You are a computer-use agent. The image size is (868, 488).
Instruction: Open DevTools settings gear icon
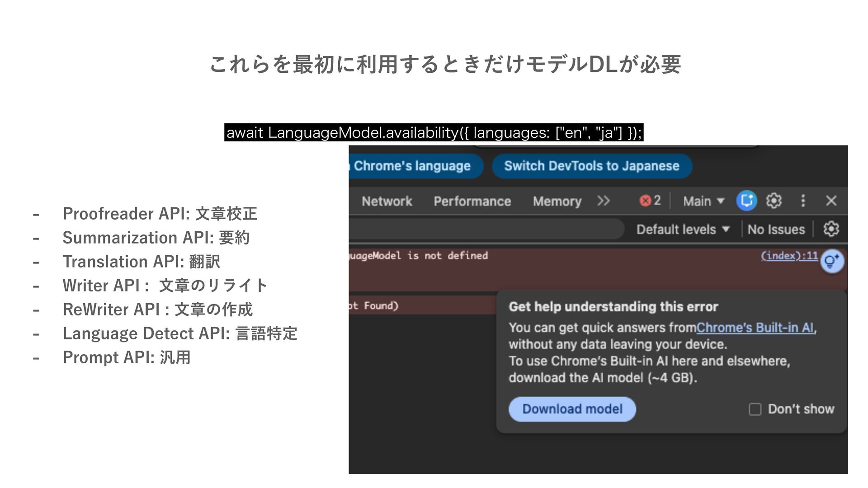click(x=774, y=201)
